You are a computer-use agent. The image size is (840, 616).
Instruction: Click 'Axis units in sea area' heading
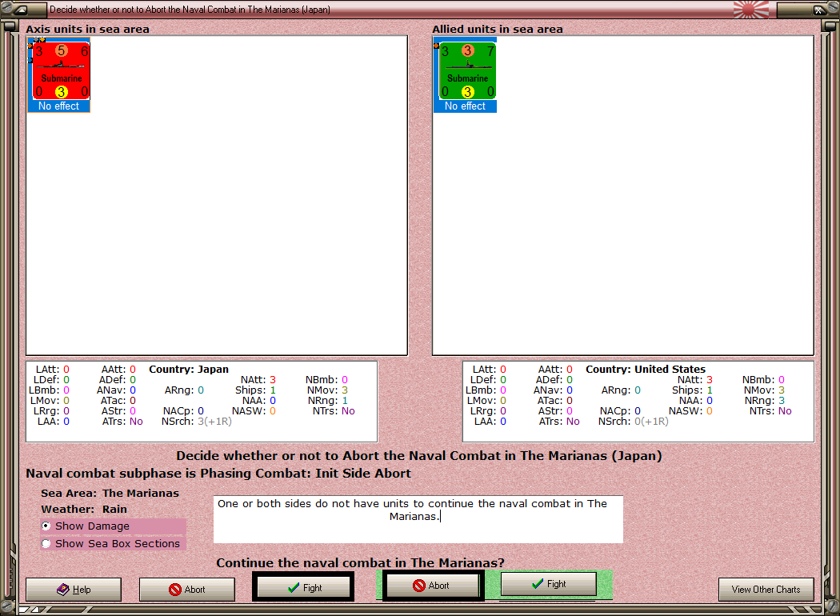pyautogui.click(x=87, y=30)
